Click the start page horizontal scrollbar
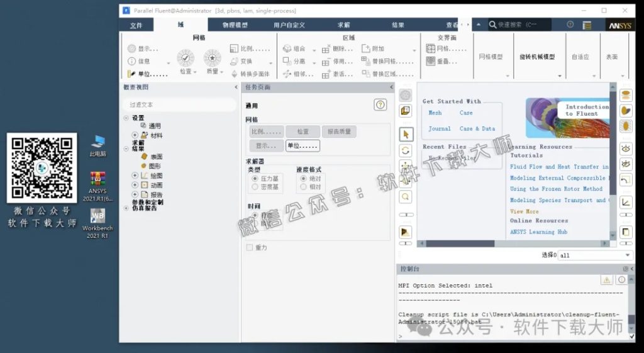 coord(460,244)
